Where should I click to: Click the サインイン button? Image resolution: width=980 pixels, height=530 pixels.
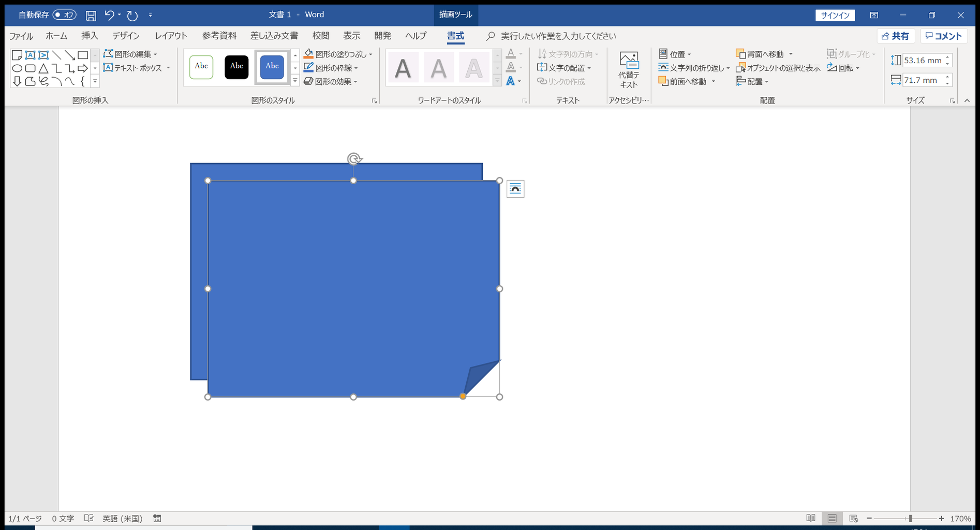point(835,15)
